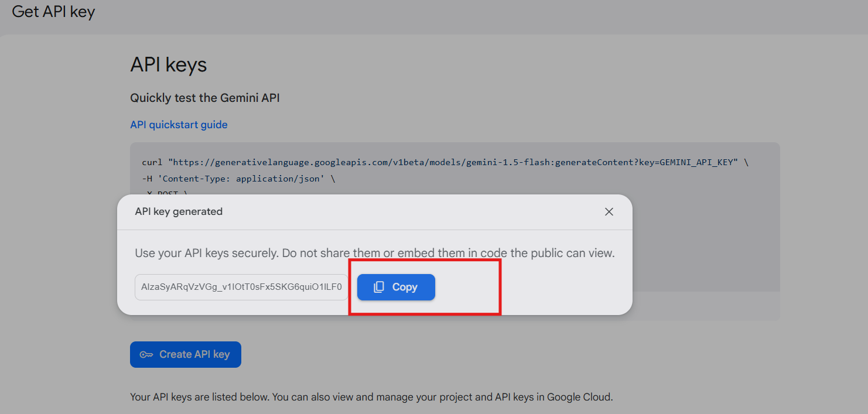Click the "API keys" heading
The width and height of the screenshot is (868, 414).
[169, 64]
